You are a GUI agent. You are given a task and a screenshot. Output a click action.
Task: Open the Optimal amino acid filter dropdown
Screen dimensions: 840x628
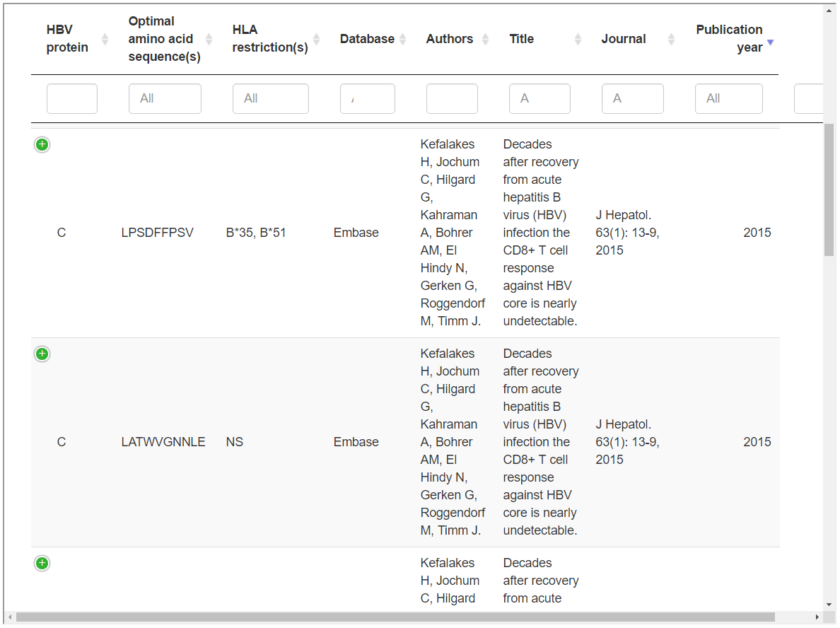[165, 98]
